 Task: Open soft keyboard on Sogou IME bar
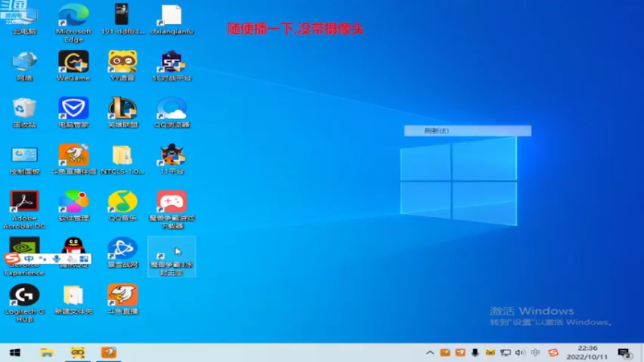tap(71, 258)
